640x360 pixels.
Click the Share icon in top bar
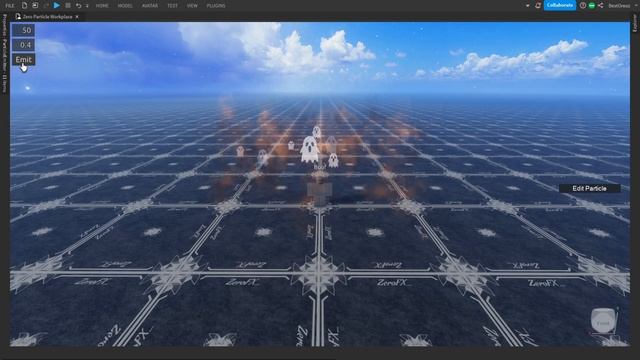(601, 5)
